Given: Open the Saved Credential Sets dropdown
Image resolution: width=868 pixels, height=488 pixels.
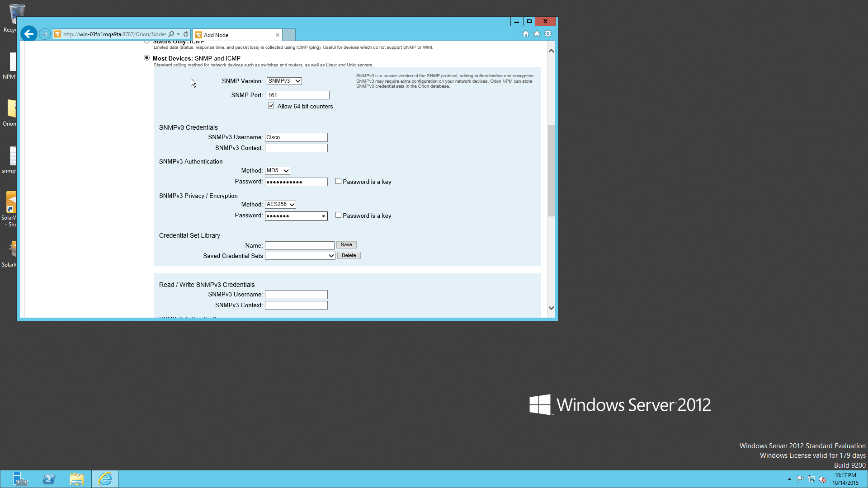Looking at the screenshot, I should [300, 256].
